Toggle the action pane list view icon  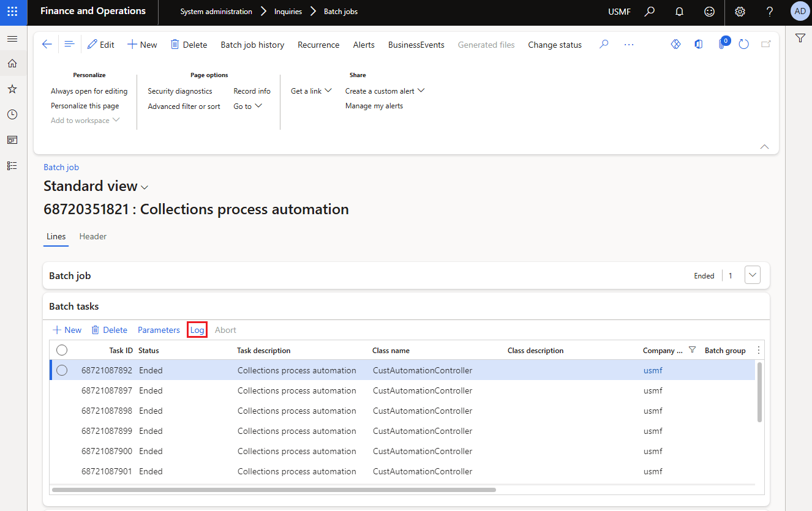(69, 44)
